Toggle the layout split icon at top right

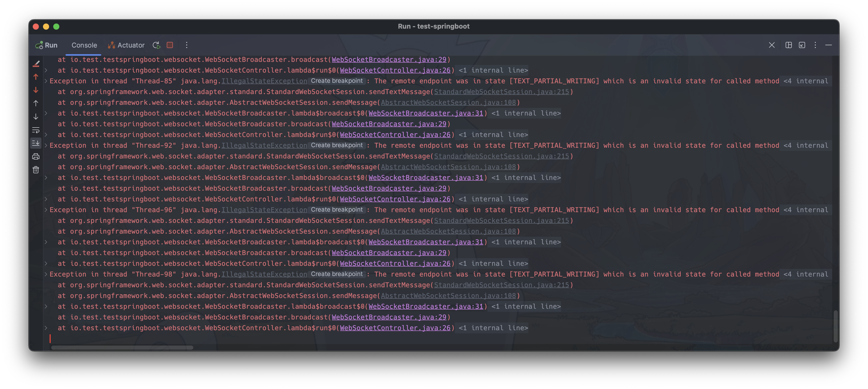click(788, 45)
